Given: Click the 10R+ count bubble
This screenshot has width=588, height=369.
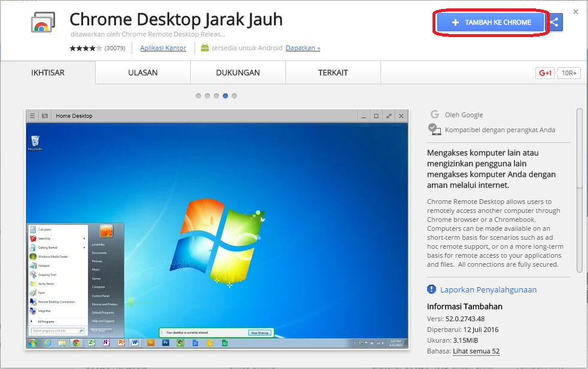Looking at the screenshot, I should click(569, 73).
